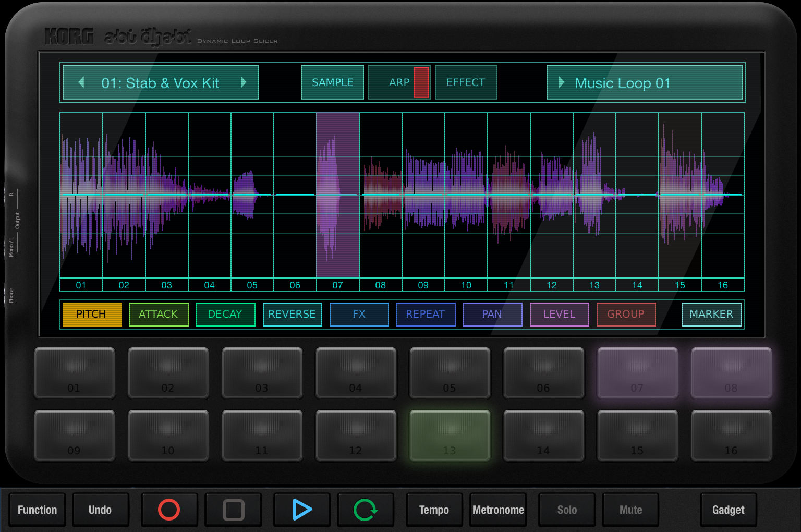Tap drum pad 04

356,373
